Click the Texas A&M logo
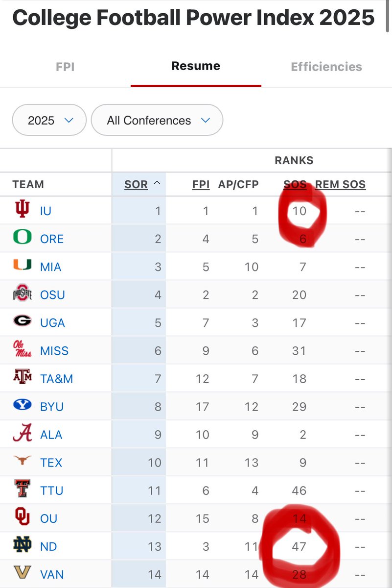 point(22,378)
